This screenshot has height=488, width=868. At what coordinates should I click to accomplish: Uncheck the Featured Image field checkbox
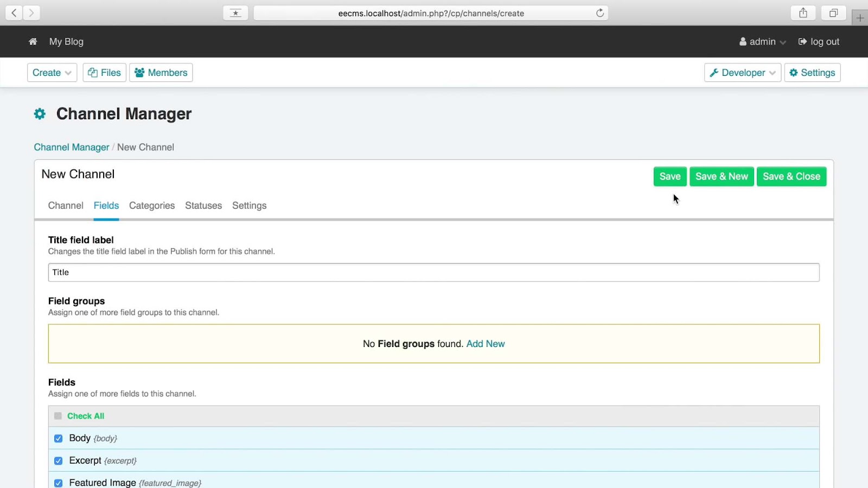point(58,483)
